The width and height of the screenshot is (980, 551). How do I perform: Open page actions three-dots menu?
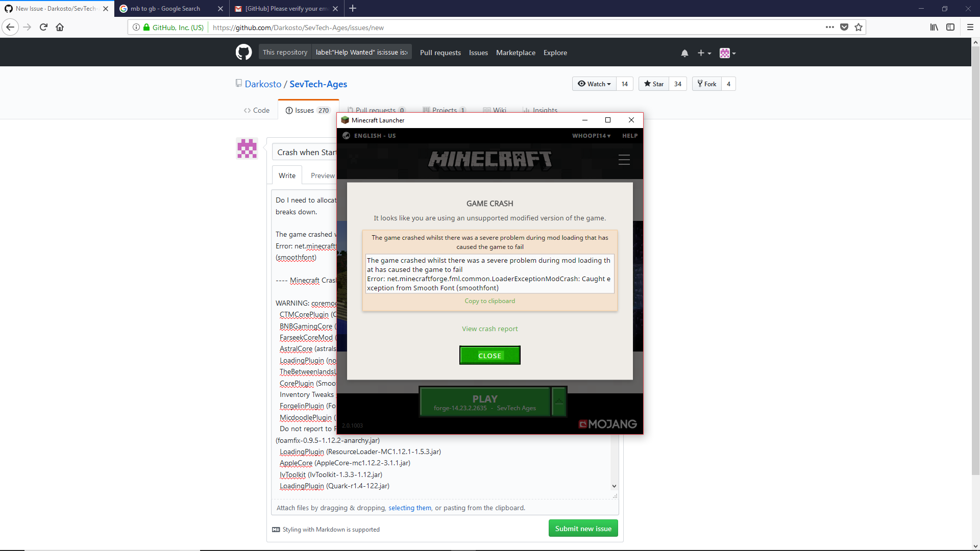pos(830,27)
